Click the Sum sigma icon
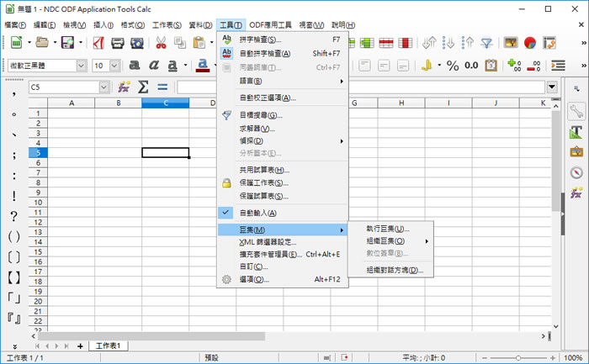This screenshot has width=589, height=364. pyautogui.click(x=143, y=87)
